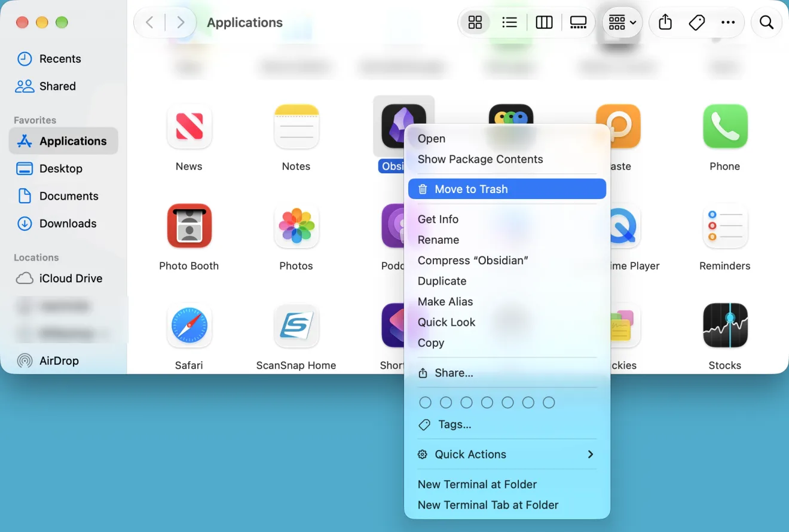Click the Share toolbar icon
This screenshot has height=532, width=789.
coord(665,23)
